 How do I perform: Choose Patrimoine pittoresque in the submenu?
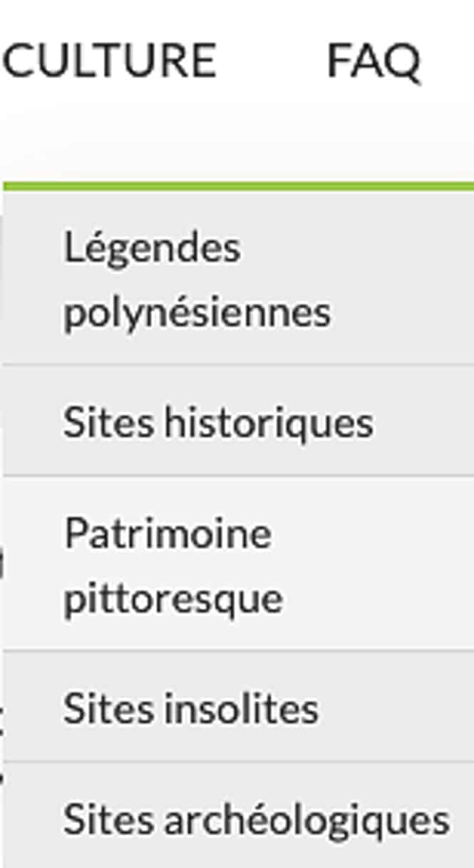239,563
